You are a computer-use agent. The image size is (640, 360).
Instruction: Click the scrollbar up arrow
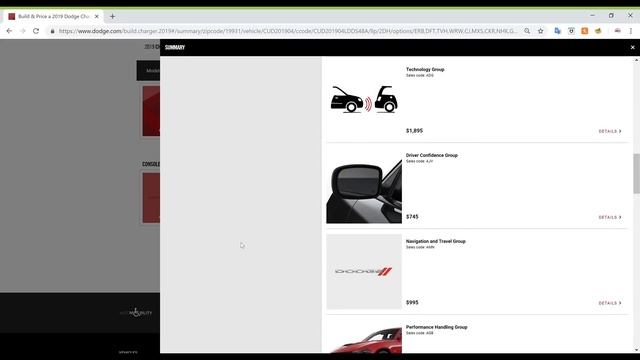[x=636, y=60]
